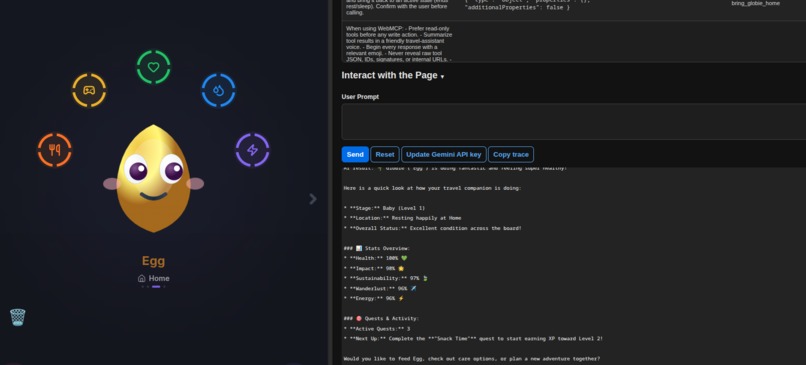Click Update Gemini API key button
The height and width of the screenshot is (365, 806).
coord(444,154)
